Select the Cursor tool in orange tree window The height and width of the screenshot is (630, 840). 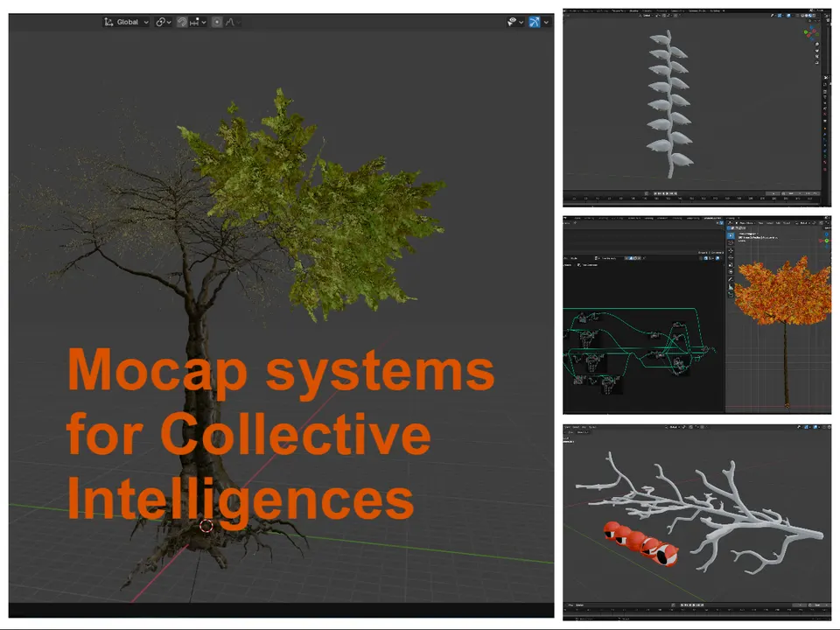[731, 242]
